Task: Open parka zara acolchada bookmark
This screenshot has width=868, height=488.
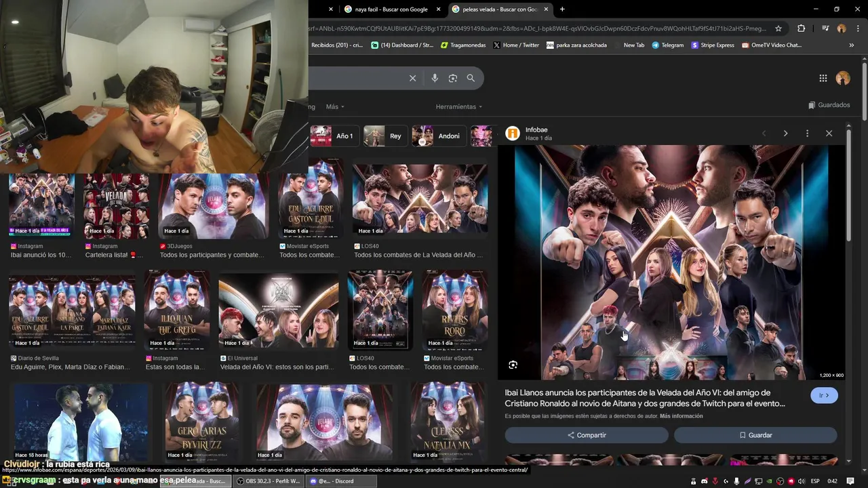Action: 576,45
